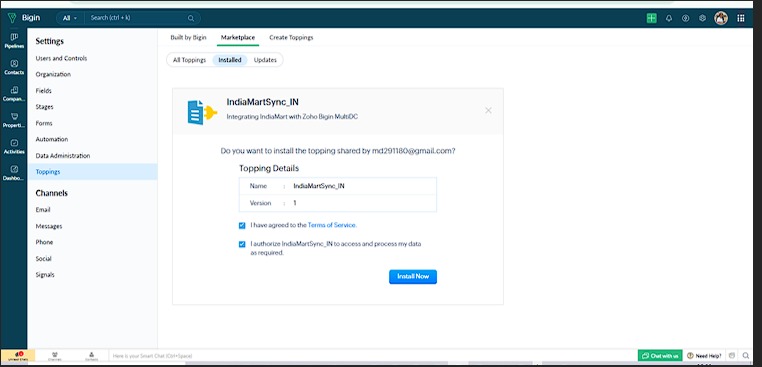This screenshot has width=762, height=367.
Task: Open user profile avatar
Action: click(x=721, y=18)
